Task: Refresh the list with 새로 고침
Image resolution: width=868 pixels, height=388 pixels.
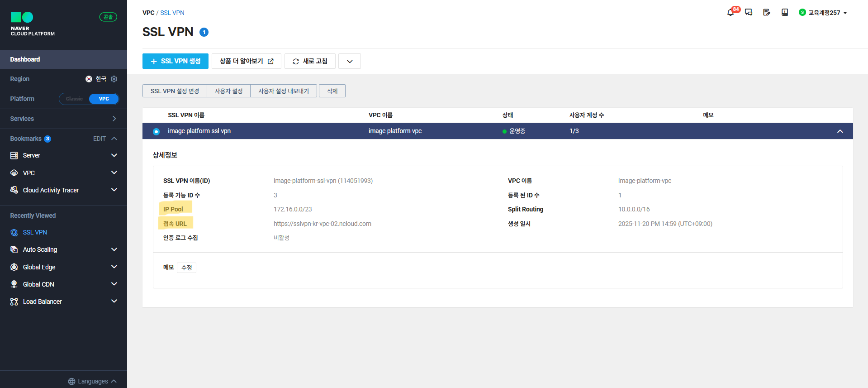Action: pyautogui.click(x=310, y=61)
